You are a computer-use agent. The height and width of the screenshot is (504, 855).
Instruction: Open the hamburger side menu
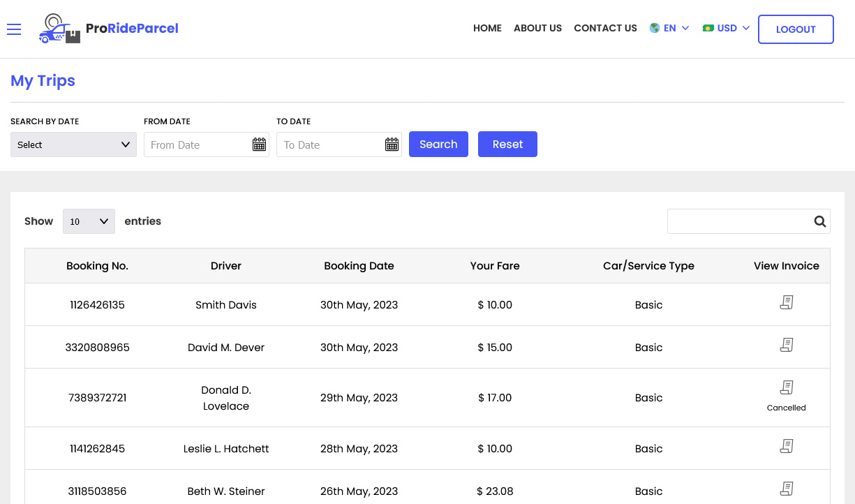[x=14, y=29]
